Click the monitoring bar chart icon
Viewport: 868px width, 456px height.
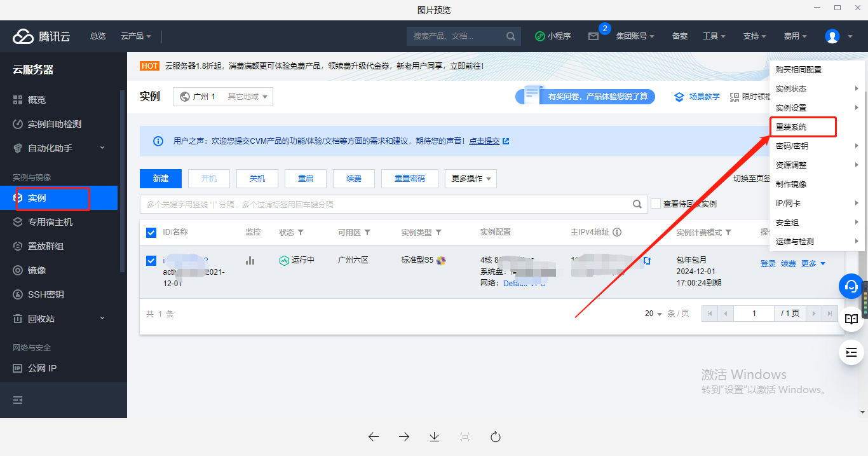(x=250, y=260)
